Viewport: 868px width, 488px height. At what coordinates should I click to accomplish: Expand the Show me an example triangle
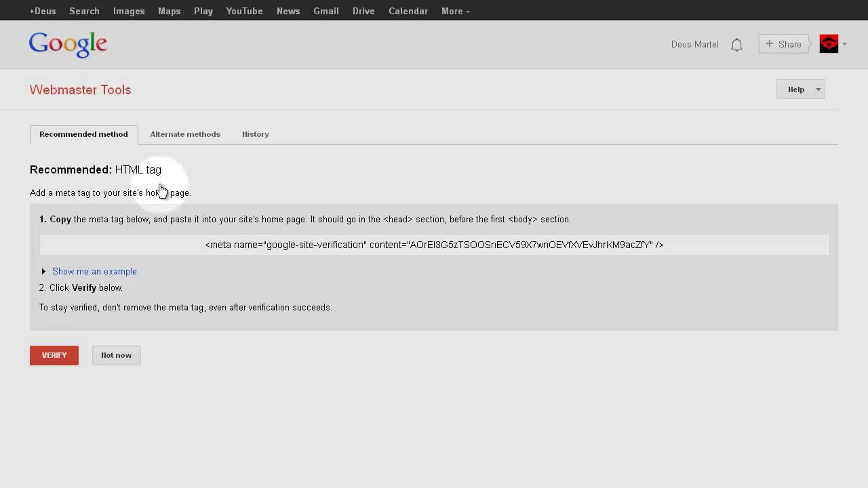pos(43,271)
